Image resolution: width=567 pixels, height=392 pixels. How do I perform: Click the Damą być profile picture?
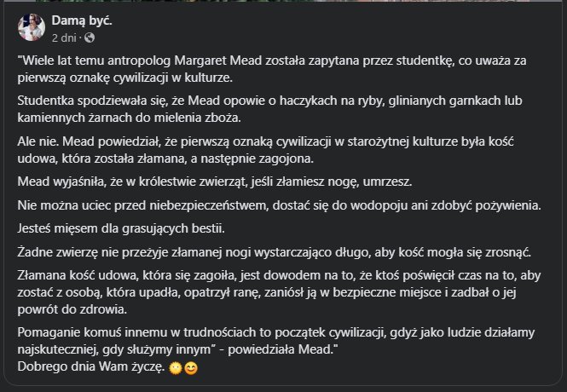[31, 29]
